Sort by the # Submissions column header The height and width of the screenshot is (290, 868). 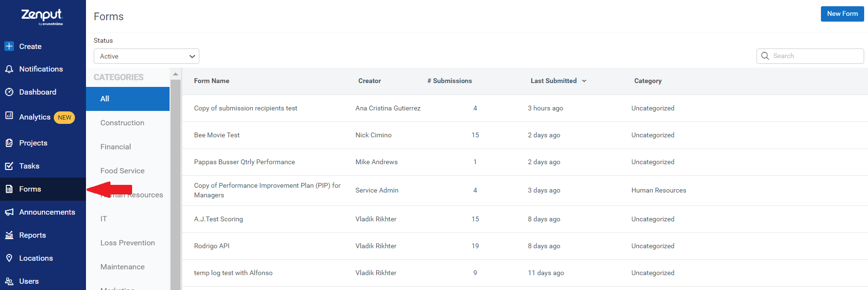pyautogui.click(x=450, y=81)
